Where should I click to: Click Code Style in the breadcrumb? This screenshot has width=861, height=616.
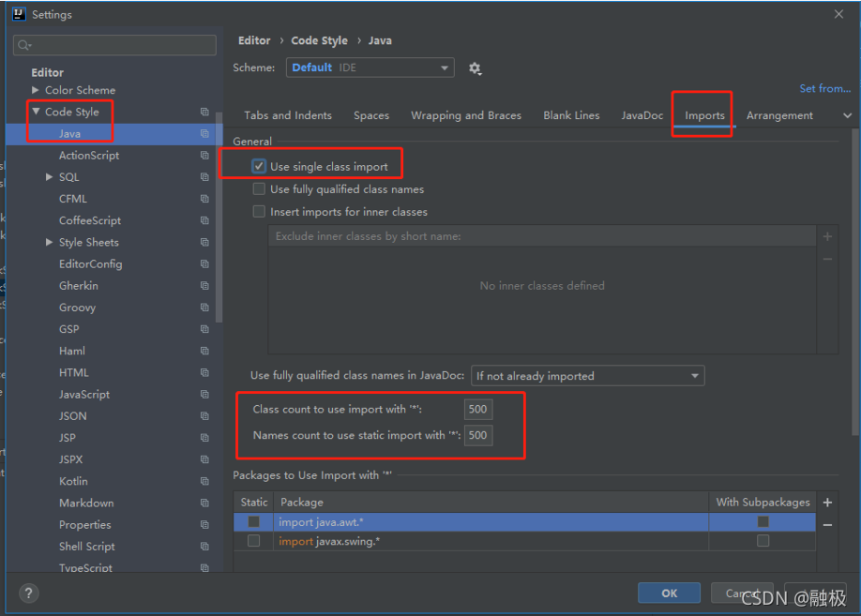point(319,40)
